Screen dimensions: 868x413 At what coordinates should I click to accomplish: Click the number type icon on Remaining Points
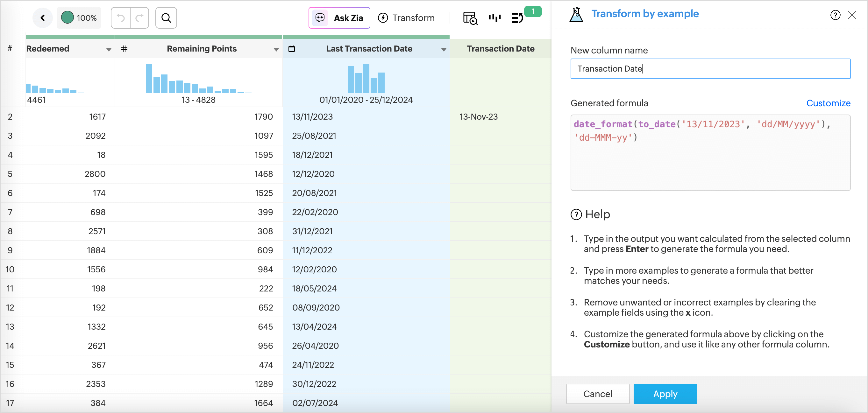coord(124,49)
